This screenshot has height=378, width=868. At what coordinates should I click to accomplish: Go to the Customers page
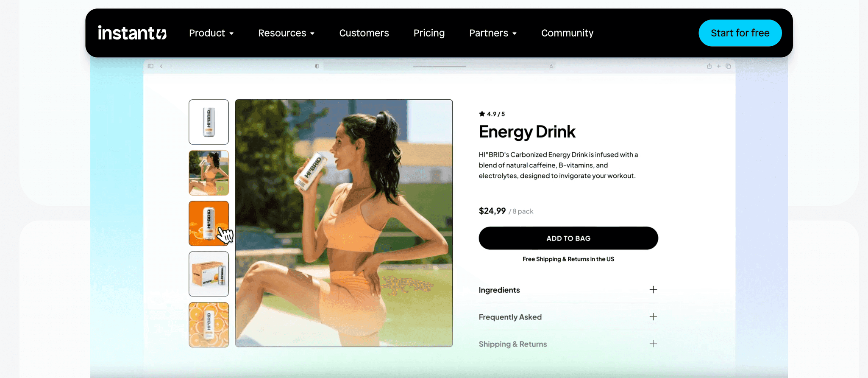364,33
